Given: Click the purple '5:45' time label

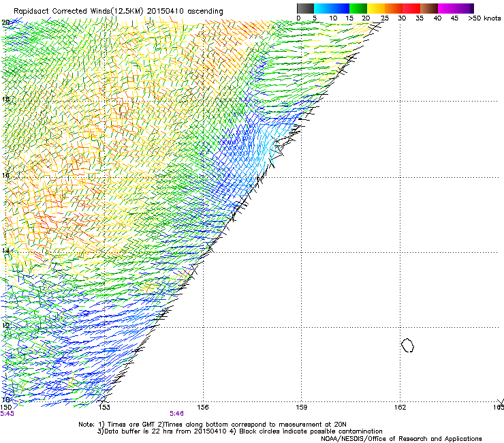Looking at the screenshot, I should point(7,414).
